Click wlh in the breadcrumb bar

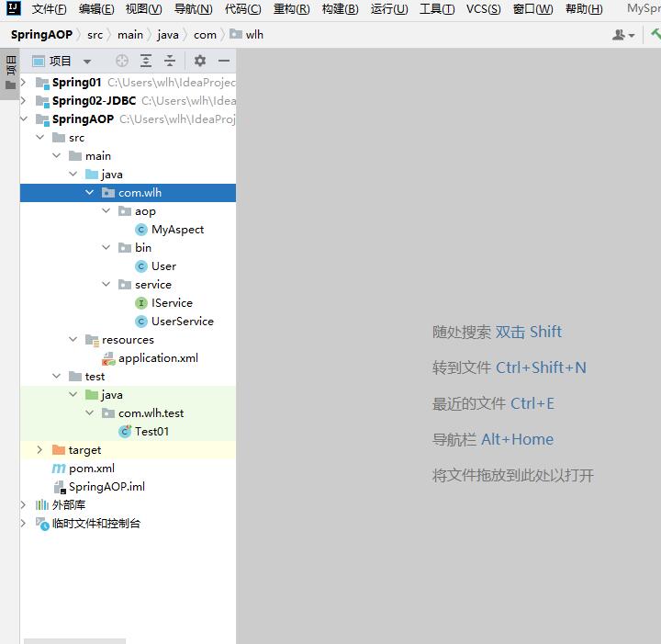point(246,35)
